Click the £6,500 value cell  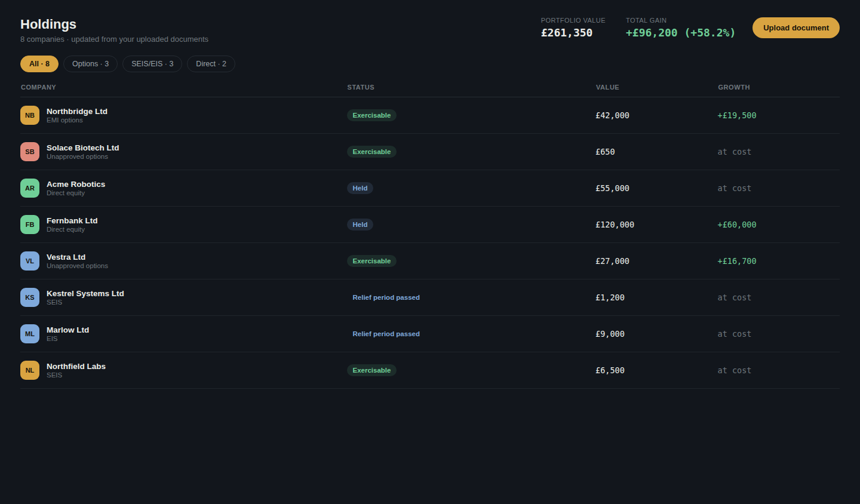610,370
